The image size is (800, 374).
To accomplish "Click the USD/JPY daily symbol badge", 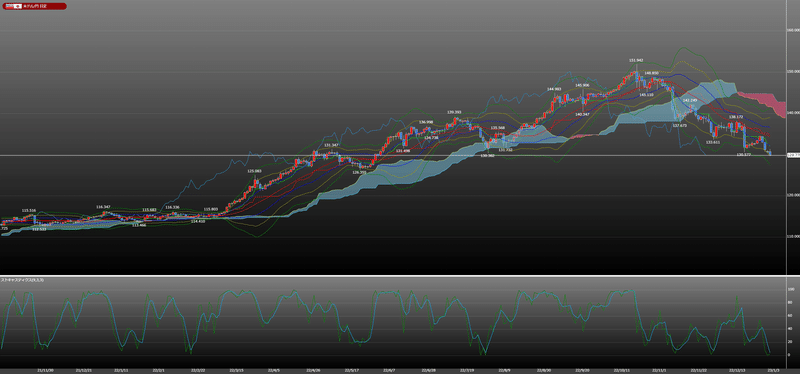I will tap(34, 6).
